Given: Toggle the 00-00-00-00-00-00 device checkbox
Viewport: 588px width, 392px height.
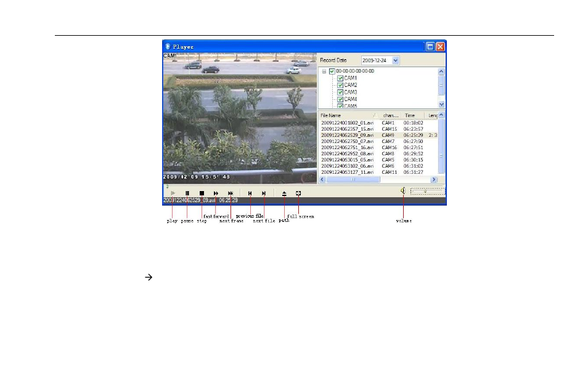Looking at the screenshot, I should [332, 71].
